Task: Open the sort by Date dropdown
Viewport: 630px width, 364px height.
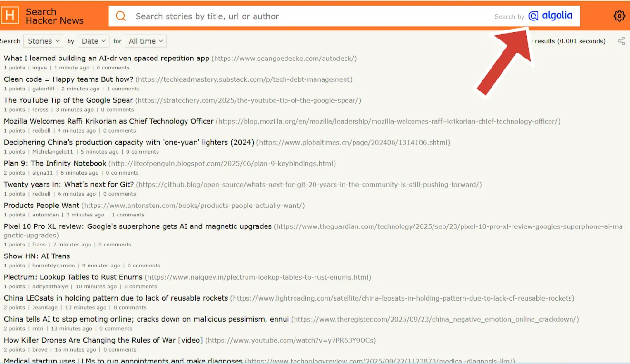Action: pyautogui.click(x=94, y=41)
